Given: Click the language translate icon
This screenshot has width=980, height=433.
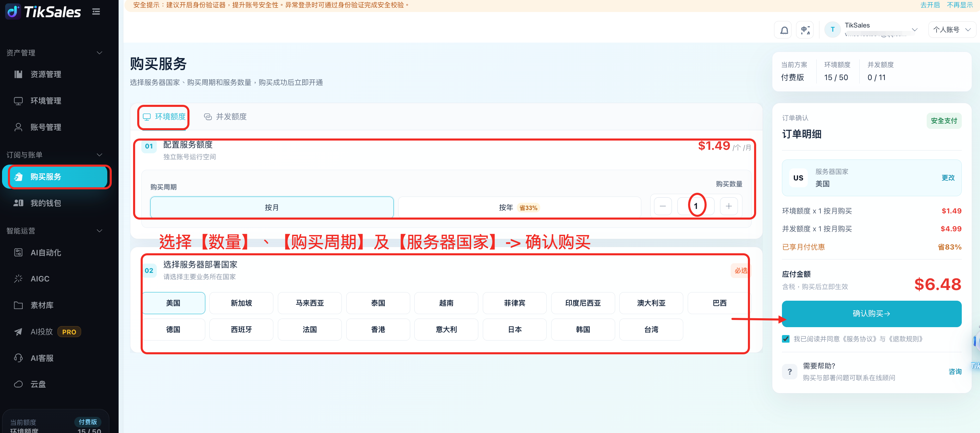Looking at the screenshot, I should click(805, 30).
